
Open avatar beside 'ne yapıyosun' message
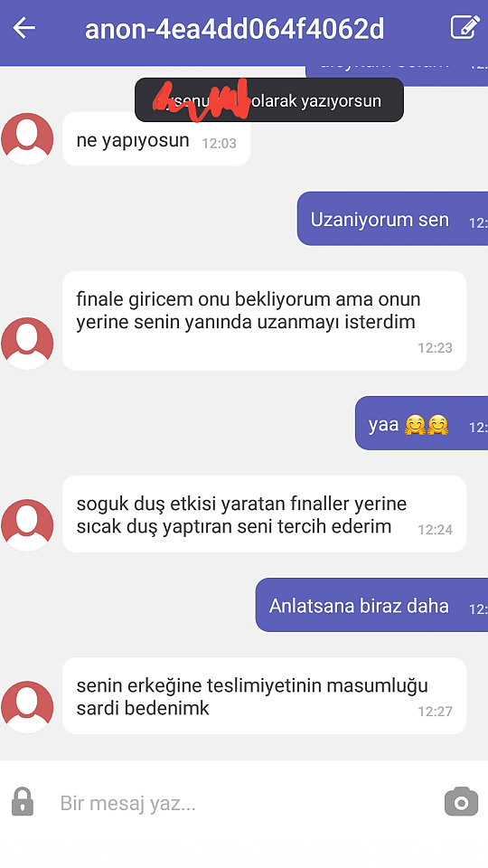pos(27,139)
